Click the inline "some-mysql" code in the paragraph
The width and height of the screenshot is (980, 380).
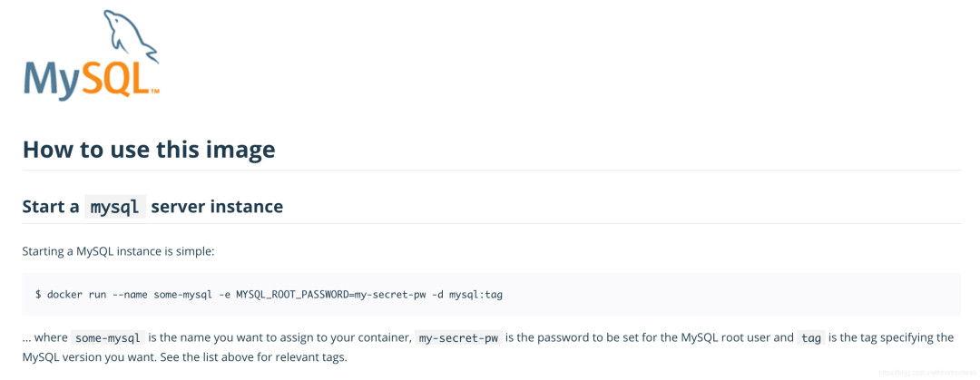[108, 338]
